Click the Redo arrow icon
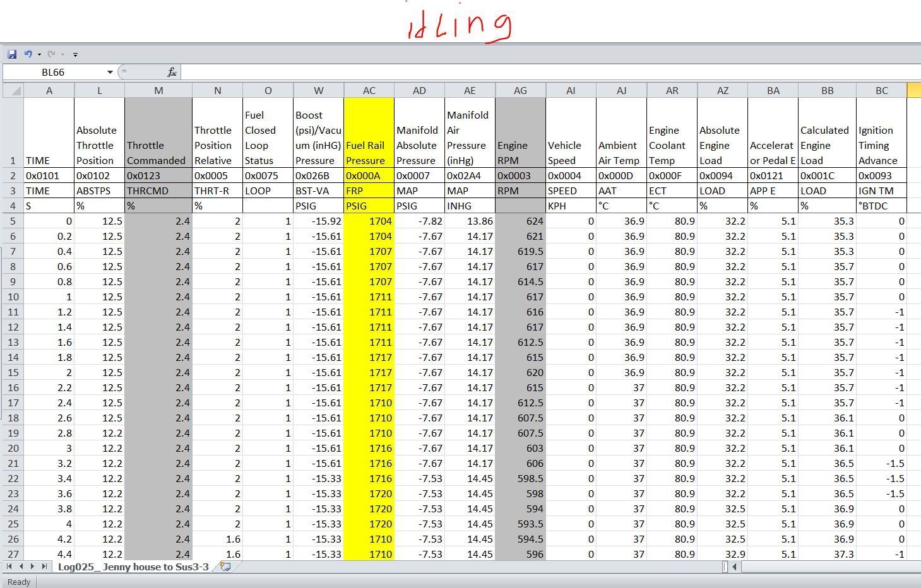Viewport: 921px width, 588px height. point(52,54)
